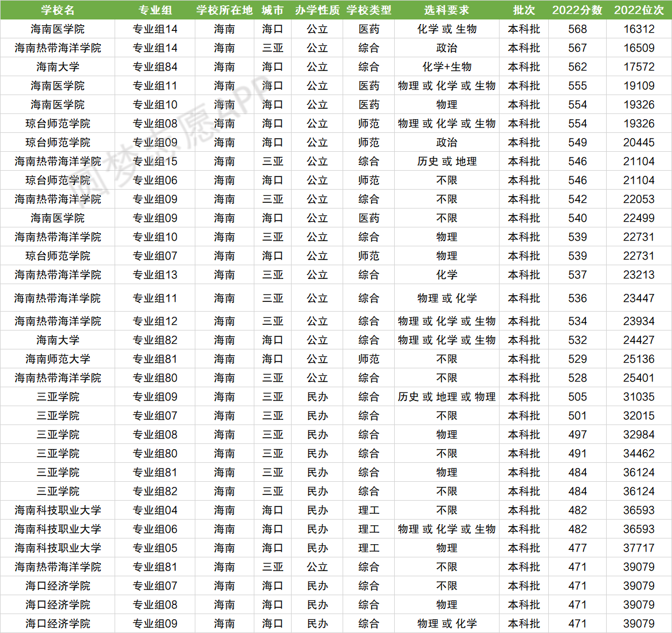672x633 pixels.
Task: Click score cell 542
Action: (577, 199)
